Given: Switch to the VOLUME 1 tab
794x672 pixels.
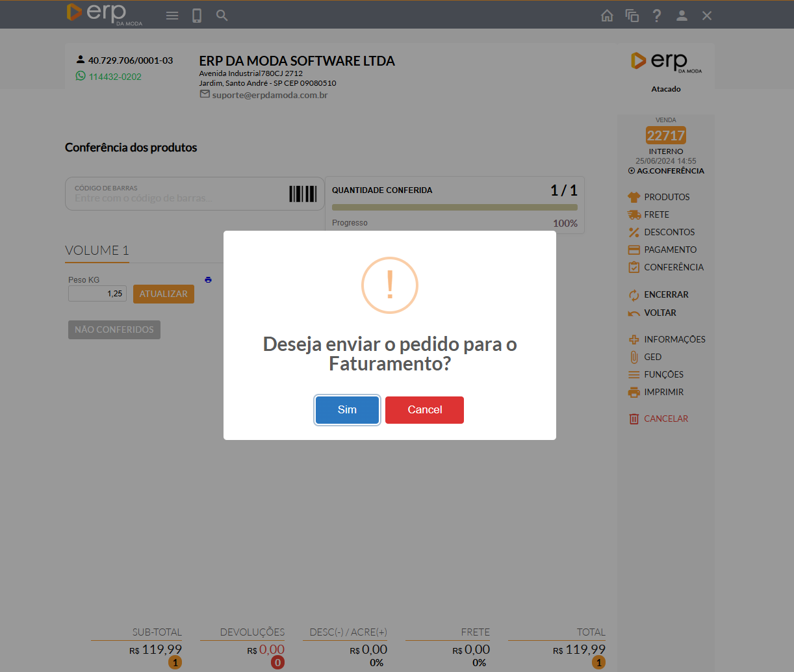Looking at the screenshot, I should [97, 250].
